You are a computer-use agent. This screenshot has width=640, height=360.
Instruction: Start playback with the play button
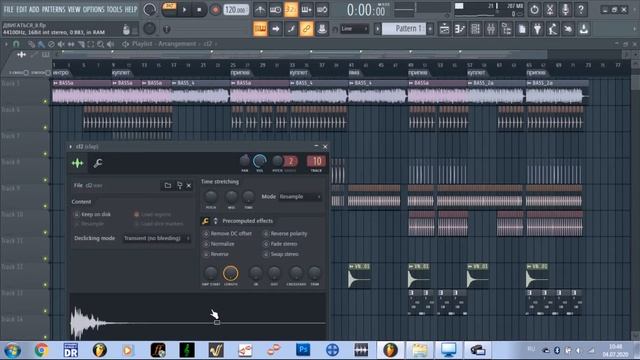184,9
